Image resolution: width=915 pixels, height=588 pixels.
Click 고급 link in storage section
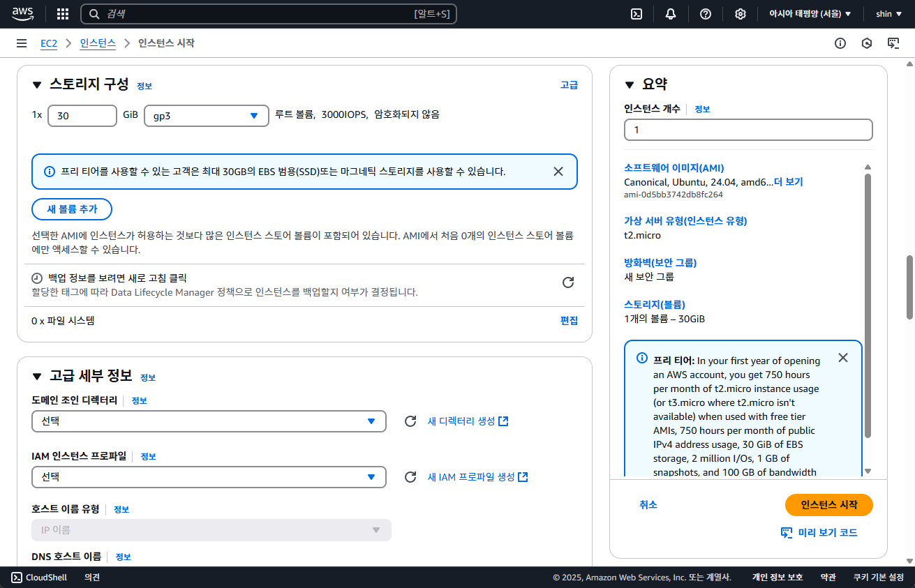pos(569,85)
